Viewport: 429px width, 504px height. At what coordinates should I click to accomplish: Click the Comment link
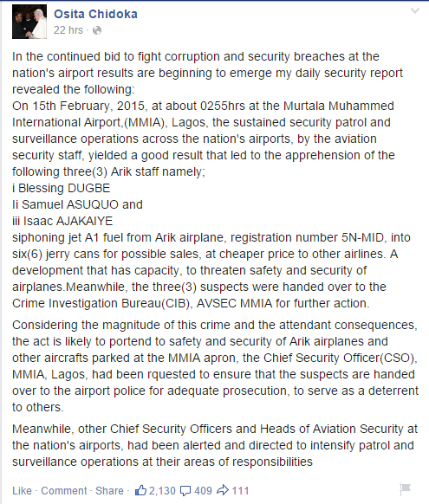point(64,490)
